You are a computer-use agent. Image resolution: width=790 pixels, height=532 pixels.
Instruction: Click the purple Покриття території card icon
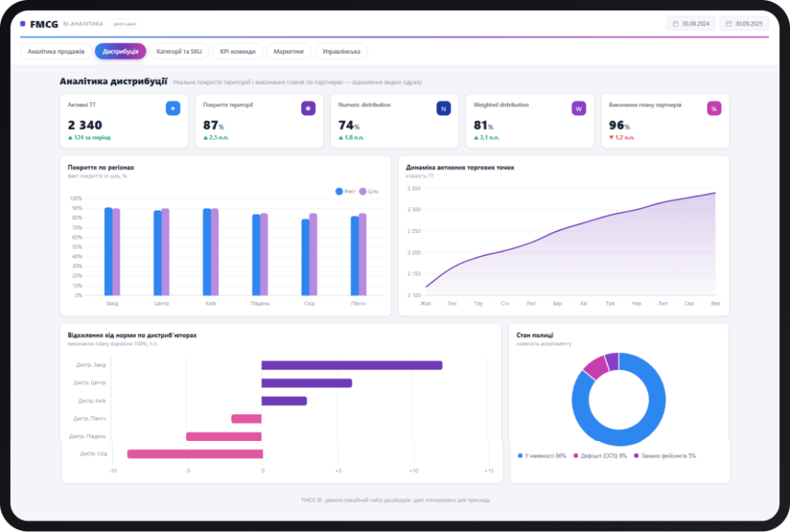pos(309,108)
